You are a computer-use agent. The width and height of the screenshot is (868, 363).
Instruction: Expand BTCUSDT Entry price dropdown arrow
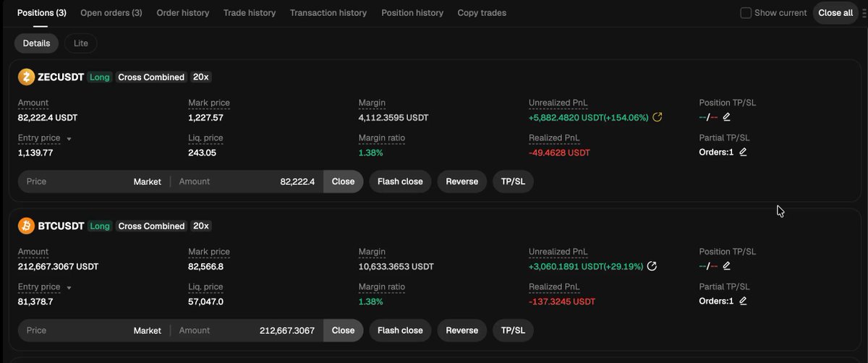[69, 287]
